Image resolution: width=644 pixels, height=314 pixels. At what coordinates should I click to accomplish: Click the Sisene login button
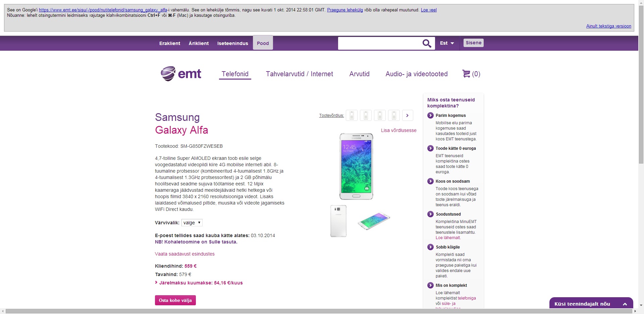click(x=474, y=43)
